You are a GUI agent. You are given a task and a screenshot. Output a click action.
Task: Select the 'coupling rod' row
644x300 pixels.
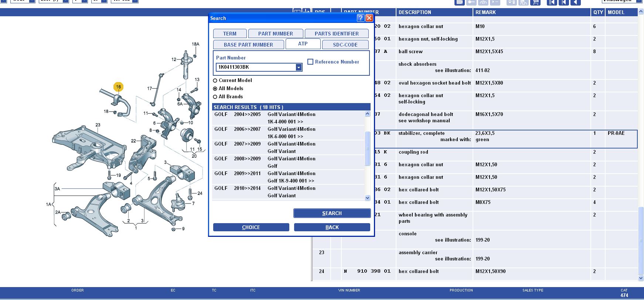click(475, 155)
